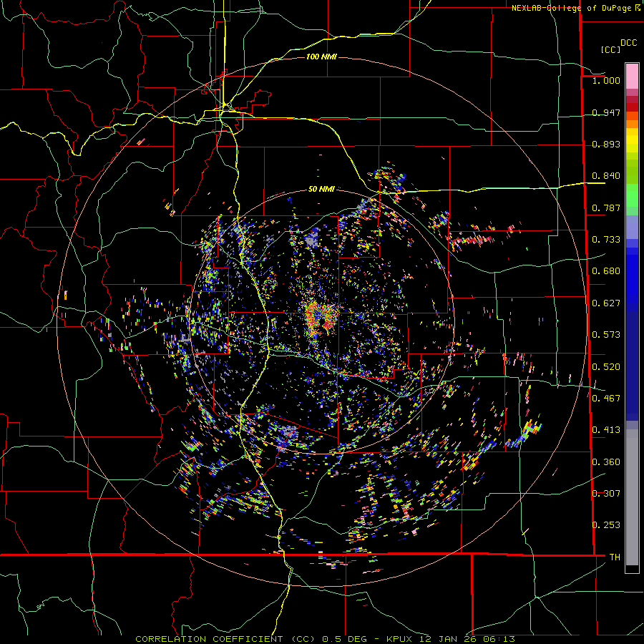Click the 0.733 scale value

click(x=606, y=240)
